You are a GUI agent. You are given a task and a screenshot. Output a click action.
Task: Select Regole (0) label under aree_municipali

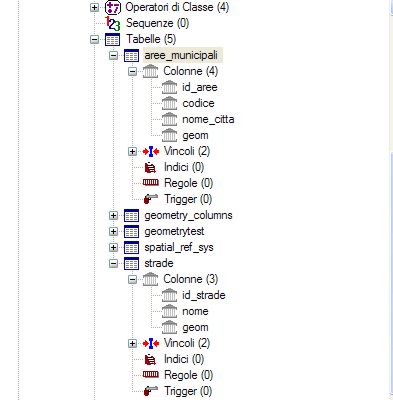click(x=188, y=183)
